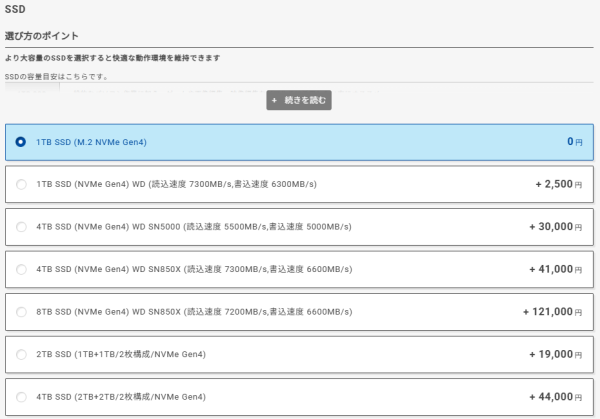Click the 4TB WD SN5000 option label
Screen dimensions: 600x419
coord(193,227)
